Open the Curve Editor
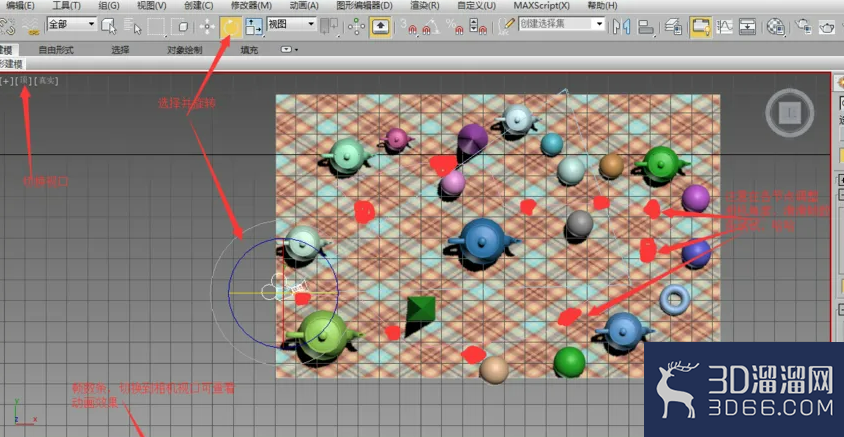 pos(725,26)
